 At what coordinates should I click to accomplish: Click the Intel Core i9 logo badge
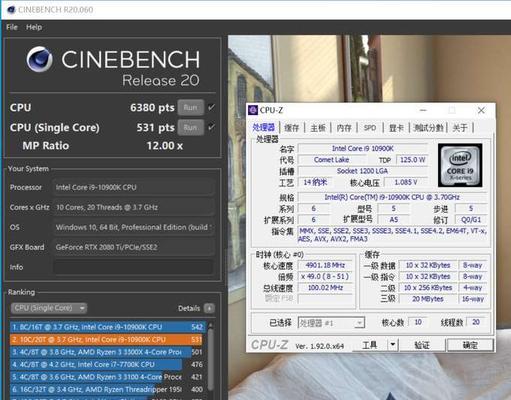tap(460, 165)
